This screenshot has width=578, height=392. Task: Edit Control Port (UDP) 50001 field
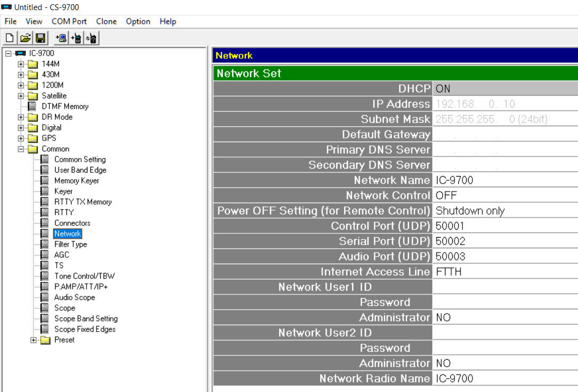click(x=505, y=225)
